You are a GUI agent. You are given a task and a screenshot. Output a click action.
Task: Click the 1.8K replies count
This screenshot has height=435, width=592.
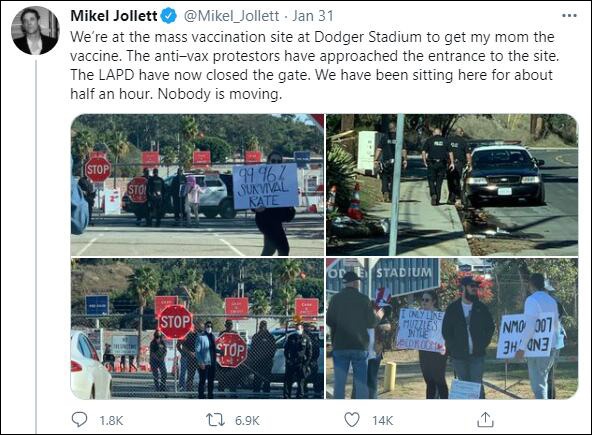point(111,420)
